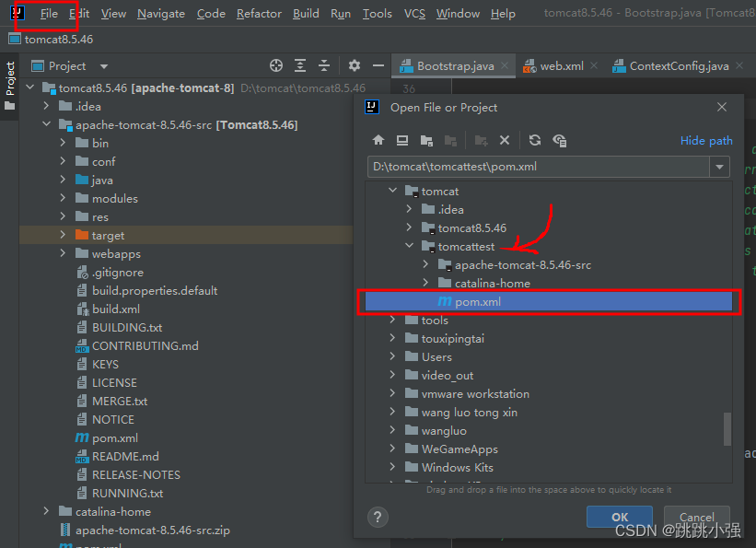Viewport: 756px width, 548px height.
Task: Click the Home directory icon in dialog
Action: pos(378,140)
